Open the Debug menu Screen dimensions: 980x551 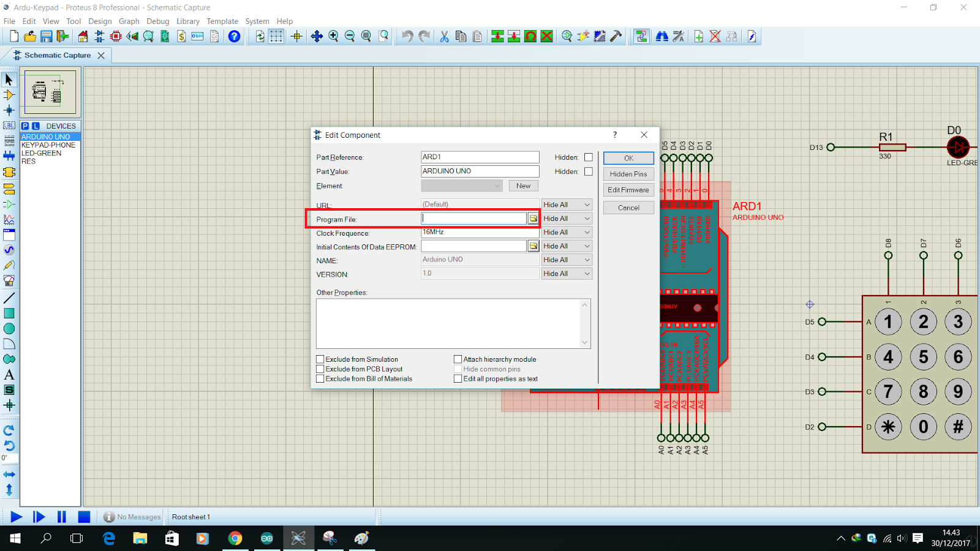[157, 21]
